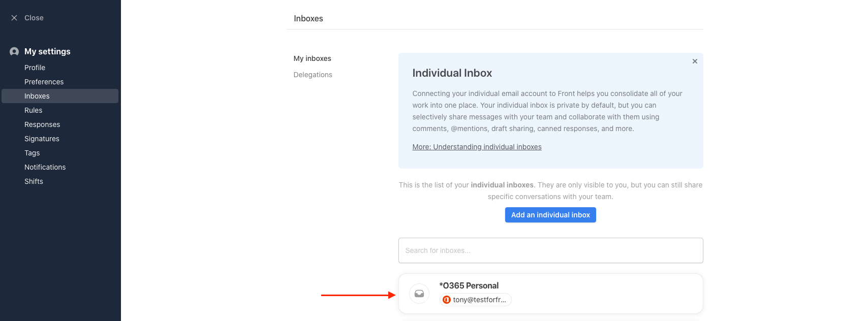The height and width of the screenshot is (321, 868).
Task: Go to Preferences in the sidebar
Action: point(44,82)
